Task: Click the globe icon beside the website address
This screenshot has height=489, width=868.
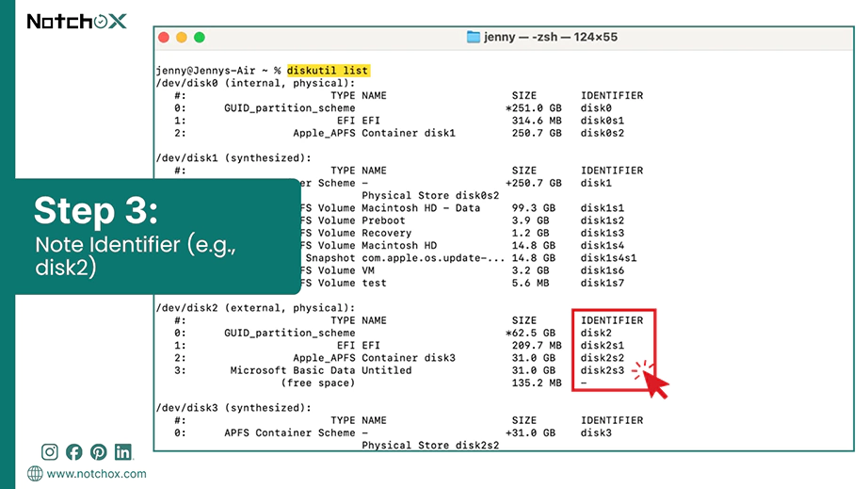Action: point(35,474)
